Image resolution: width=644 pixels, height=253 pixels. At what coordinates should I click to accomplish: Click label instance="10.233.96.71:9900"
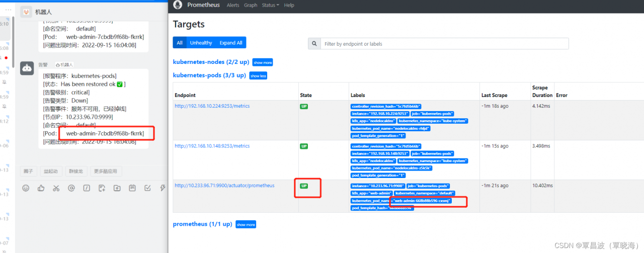click(x=378, y=186)
